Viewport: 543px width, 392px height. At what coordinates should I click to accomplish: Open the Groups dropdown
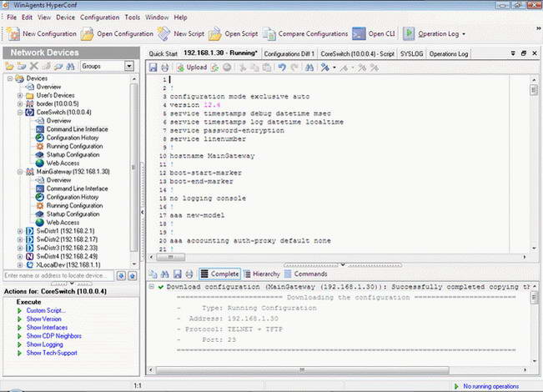point(128,66)
